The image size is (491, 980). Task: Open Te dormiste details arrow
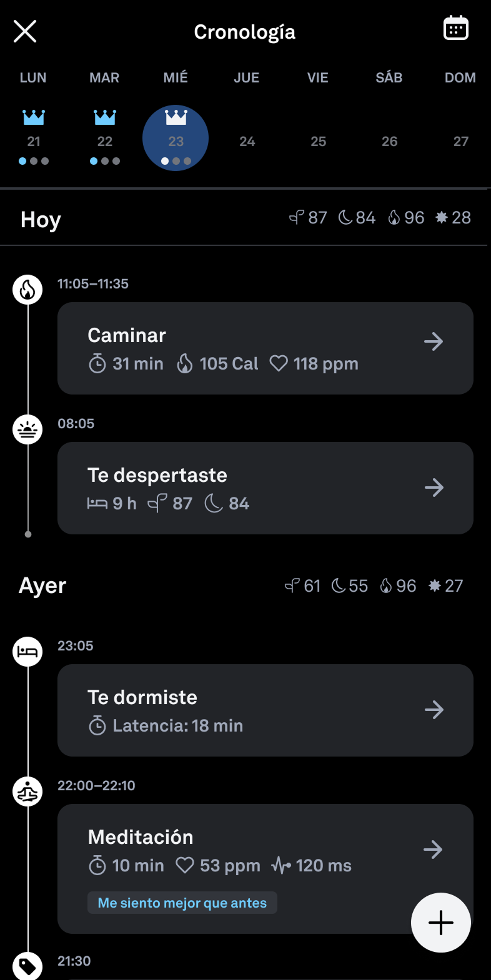click(434, 710)
